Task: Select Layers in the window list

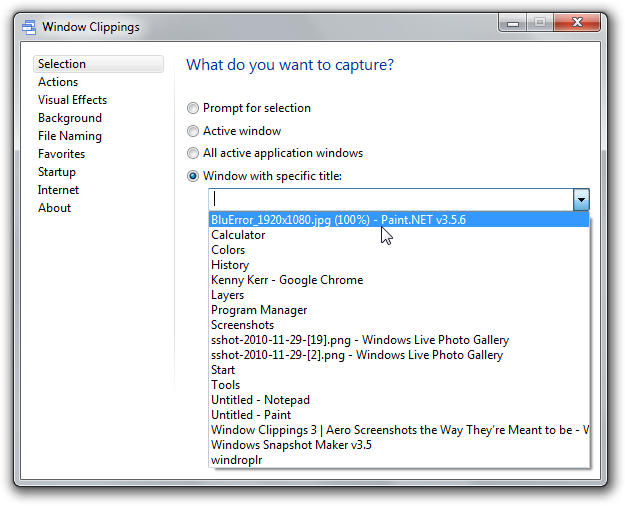Action: (x=399, y=295)
